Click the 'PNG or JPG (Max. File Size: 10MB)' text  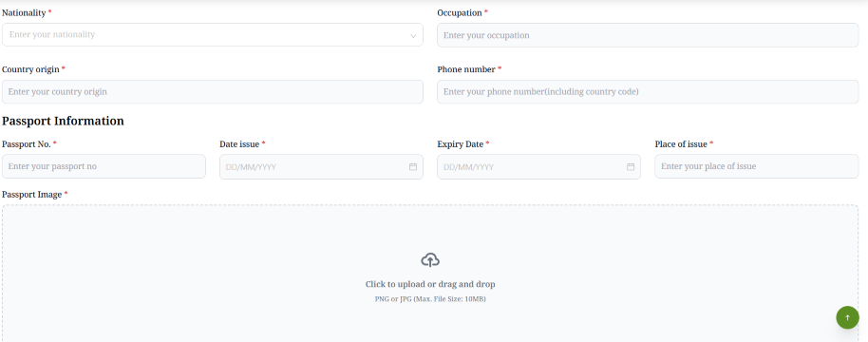click(x=430, y=299)
